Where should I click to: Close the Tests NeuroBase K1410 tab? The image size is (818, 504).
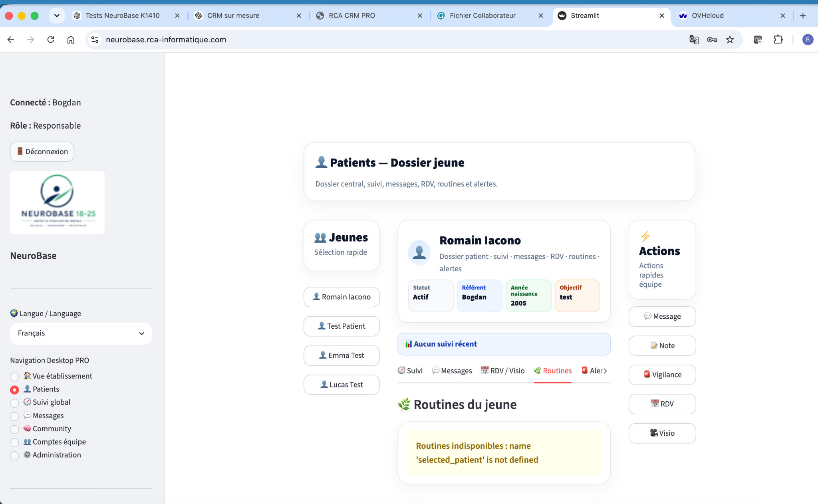point(177,16)
